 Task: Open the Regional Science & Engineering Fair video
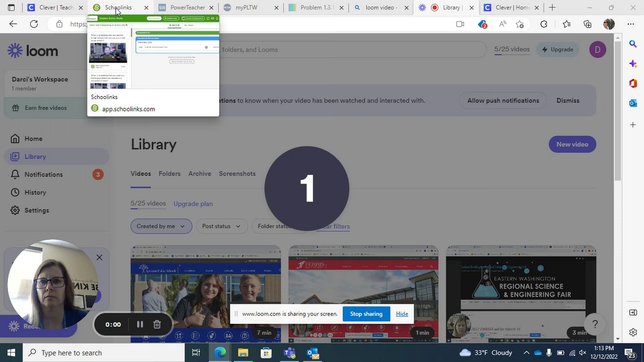[521, 294]
